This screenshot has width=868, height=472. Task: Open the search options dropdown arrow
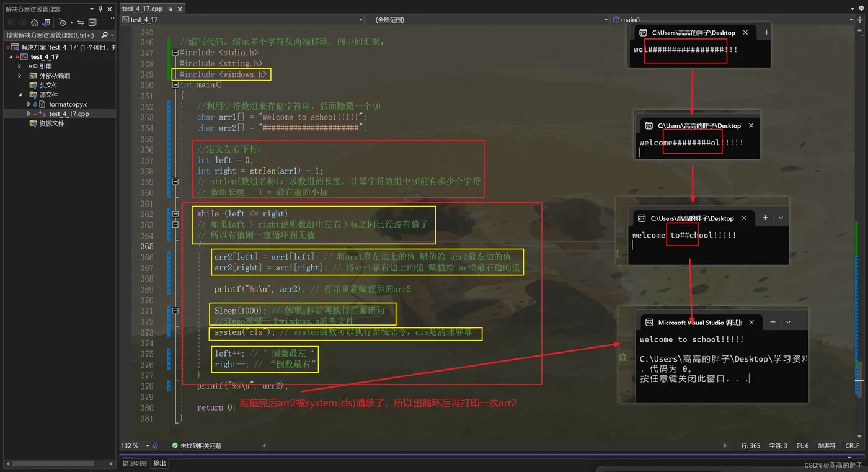(112, 36)
